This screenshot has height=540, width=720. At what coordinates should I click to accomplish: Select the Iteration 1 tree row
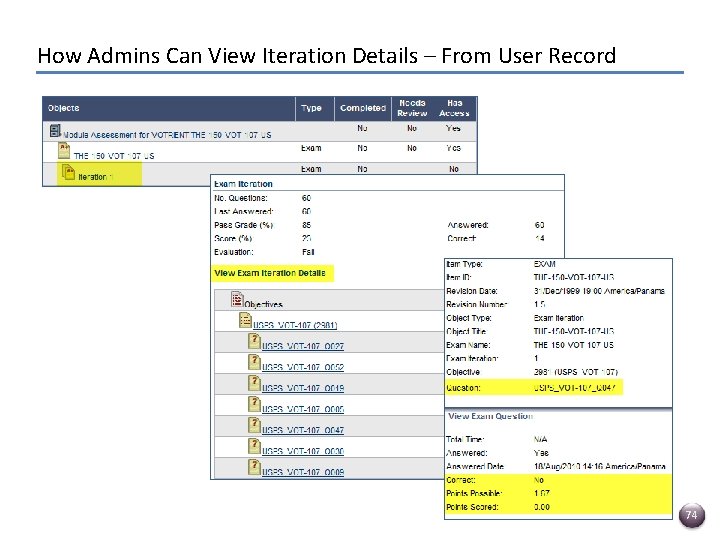(100, 174)
